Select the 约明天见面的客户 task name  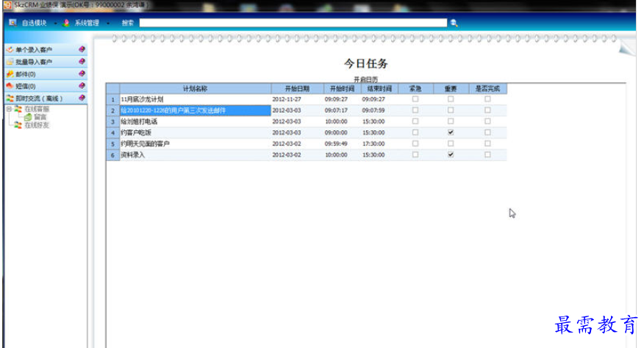[145, 143]
